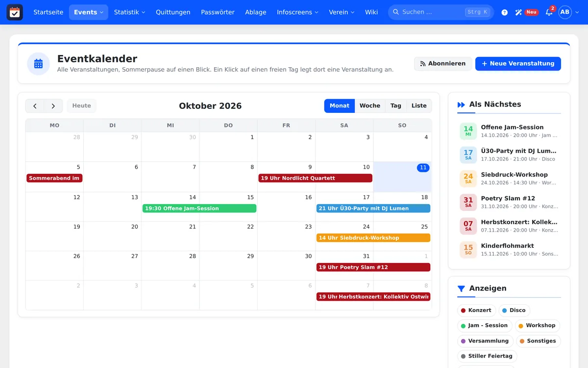Click the Eventkalender calendar icon
The height and width of the screenshot is (368, 588).
click(x=38, y=64)
